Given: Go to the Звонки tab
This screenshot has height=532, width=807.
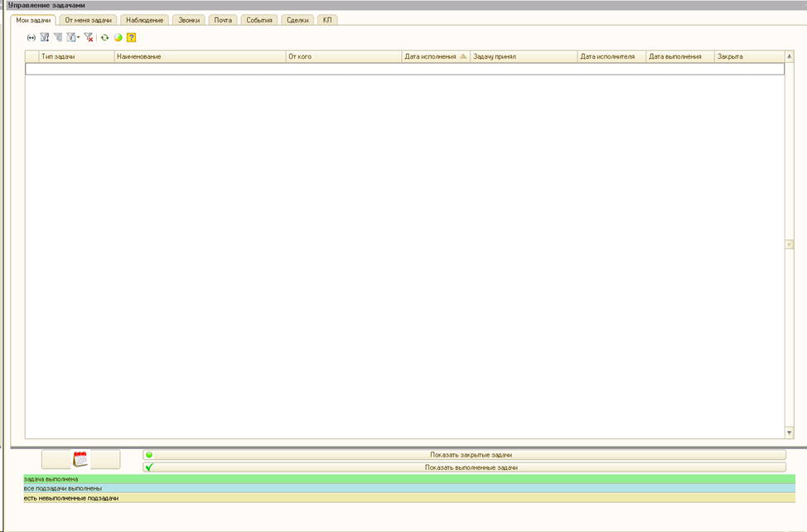Looking at the screenshot, I should 189,20.
